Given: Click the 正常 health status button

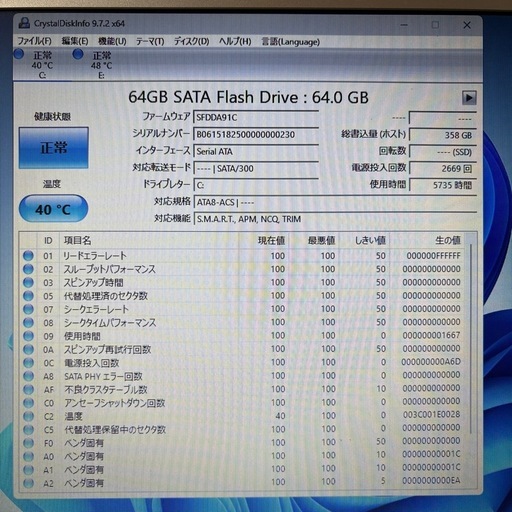Looking at the screenshot, I should (x=53, y=148).
